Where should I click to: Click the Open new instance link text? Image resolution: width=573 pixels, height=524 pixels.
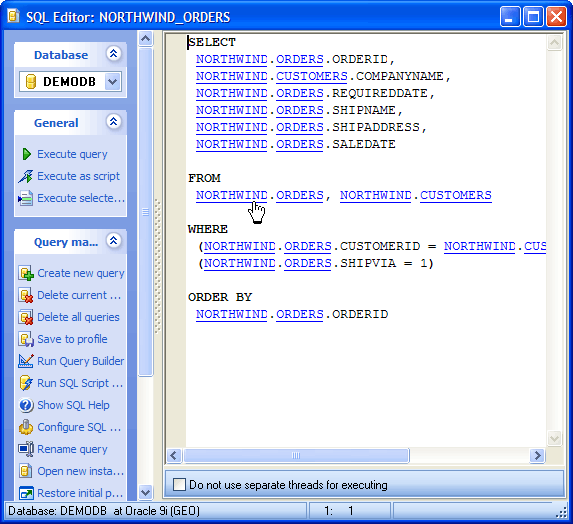pyautogui.click(x=81, y=471)
